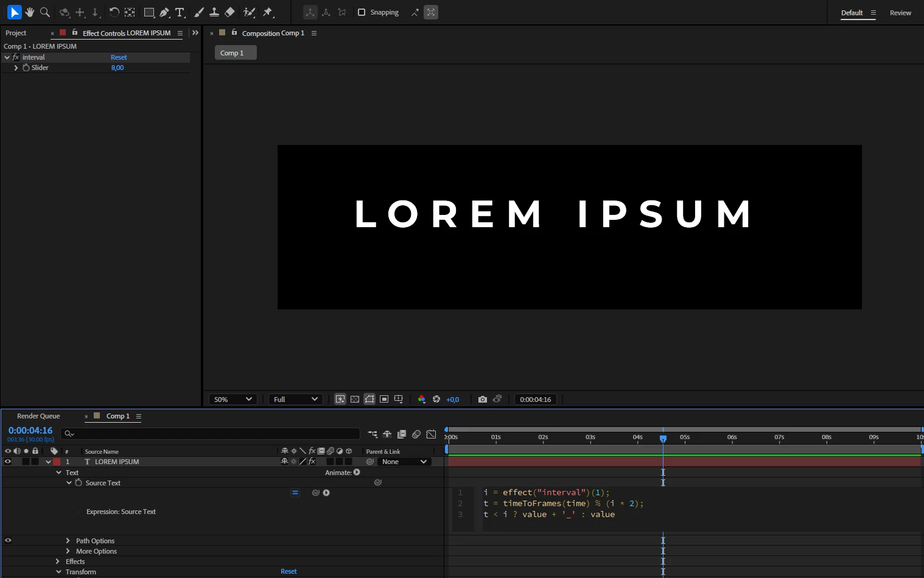Select the Pen tool
The image size is (924, 578).
tap(164, 12)
